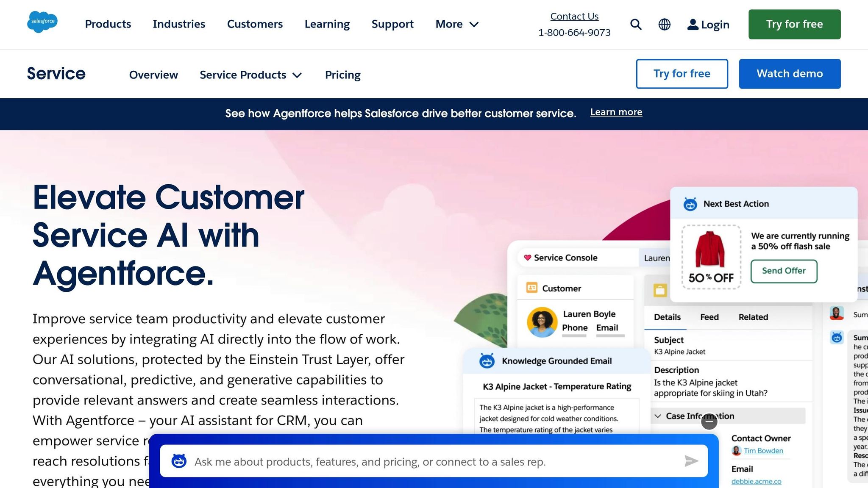Click the outlined Try for free button

[x=682, y=74]
